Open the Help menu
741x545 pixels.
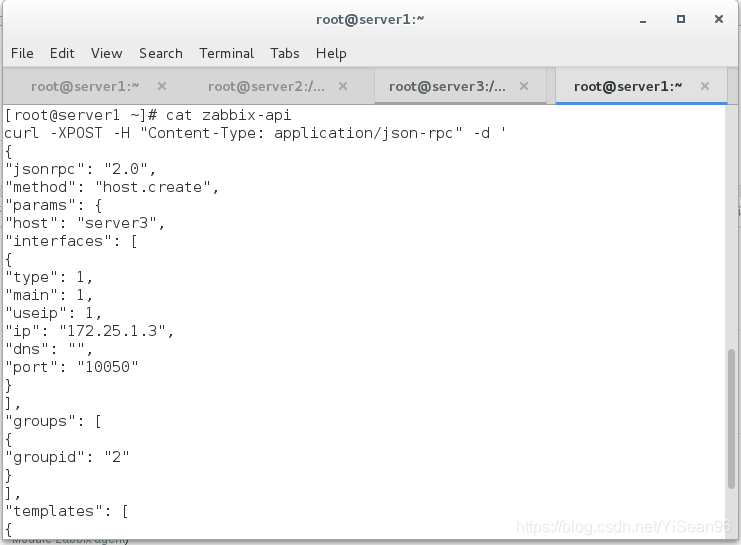pyautogui.click(x=331, y=53)
